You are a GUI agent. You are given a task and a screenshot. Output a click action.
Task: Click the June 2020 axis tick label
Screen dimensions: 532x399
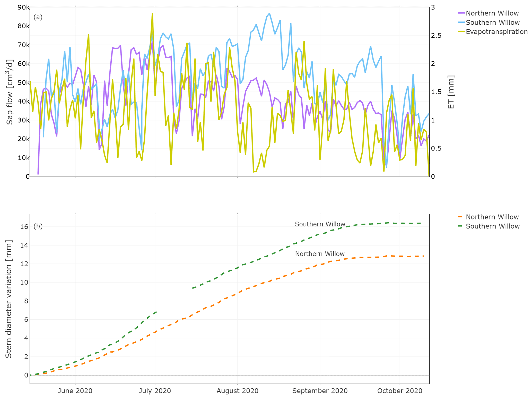coord(75,391)
